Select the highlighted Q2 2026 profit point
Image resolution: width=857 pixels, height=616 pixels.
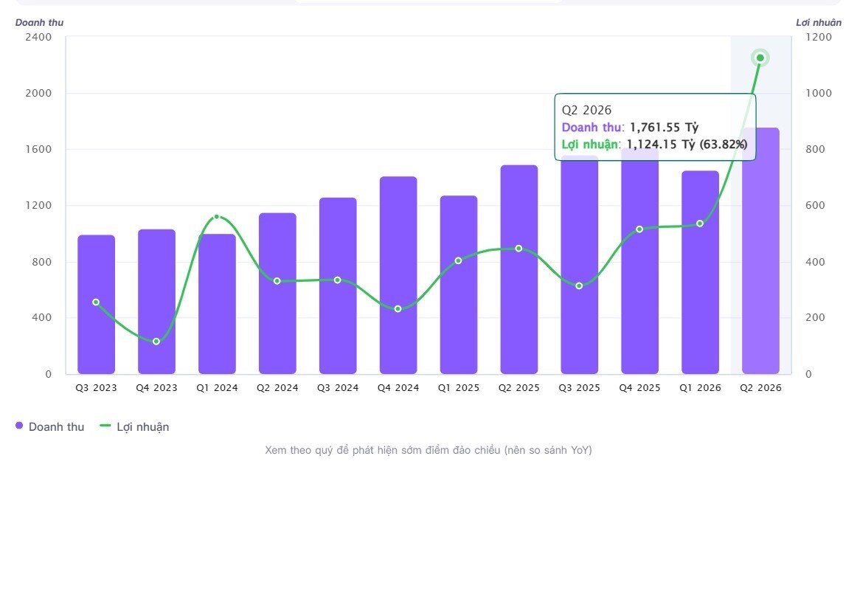(x=760, y=58)
